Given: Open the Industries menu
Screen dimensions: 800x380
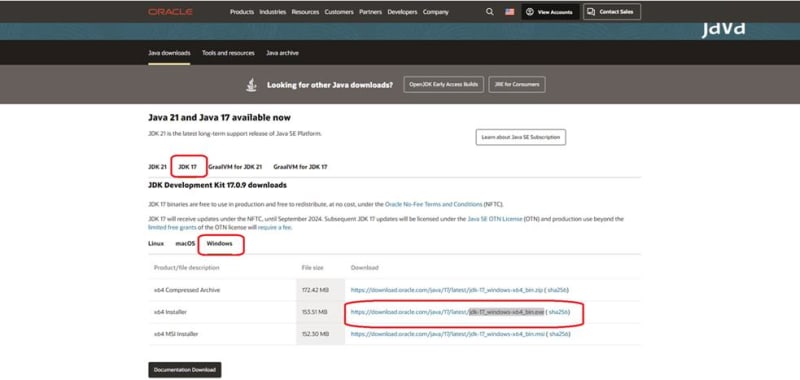Looking at the screenshot, I should [x=272, y=12].
